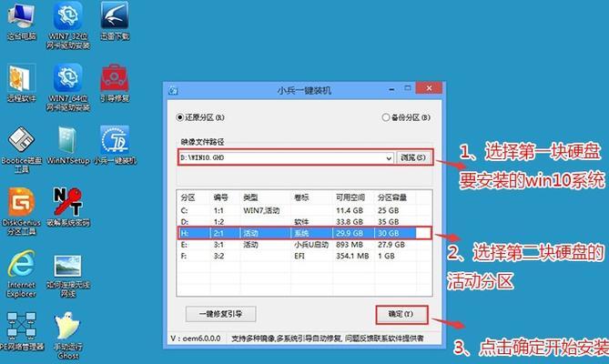Screen dimensions: 609x364
Task: Open the WinNTSetup desktop icon
Action: tap(67, 145)
